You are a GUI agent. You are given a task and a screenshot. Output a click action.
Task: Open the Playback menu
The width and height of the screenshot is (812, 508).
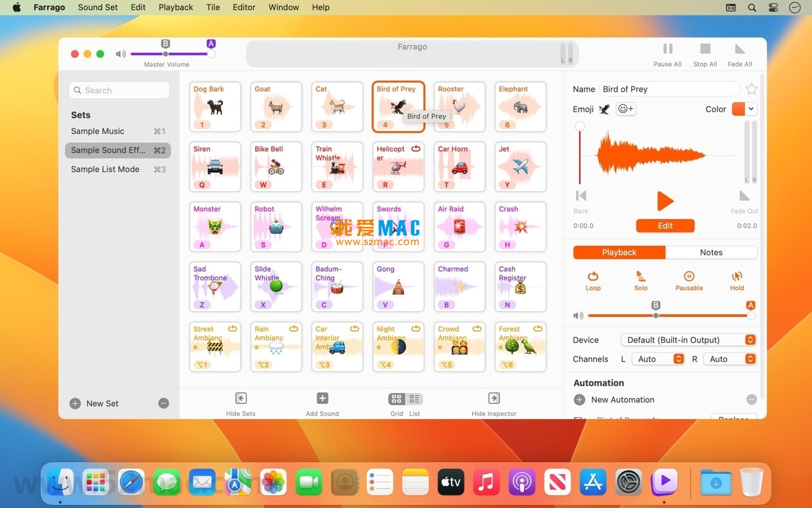[176, 8]
